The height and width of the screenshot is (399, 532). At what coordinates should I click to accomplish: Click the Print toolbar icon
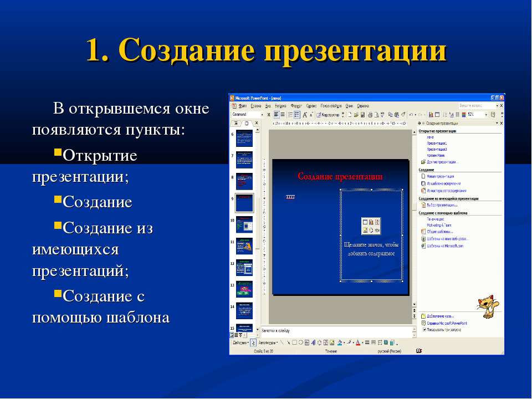click(x=370, y=115)
